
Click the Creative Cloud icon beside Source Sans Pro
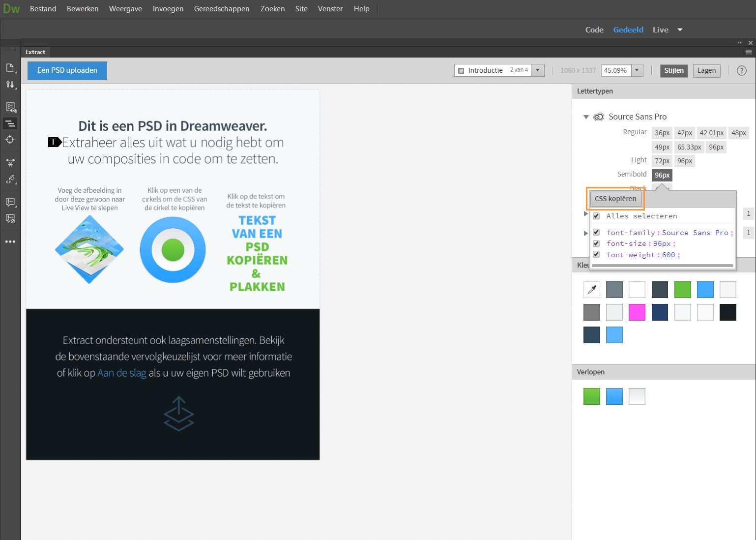(599, 117)
